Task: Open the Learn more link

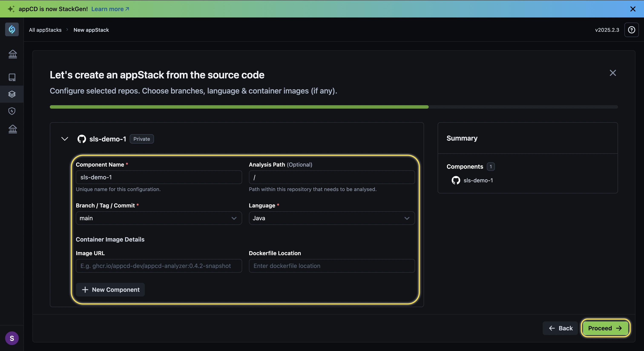Action: point(110,9)
